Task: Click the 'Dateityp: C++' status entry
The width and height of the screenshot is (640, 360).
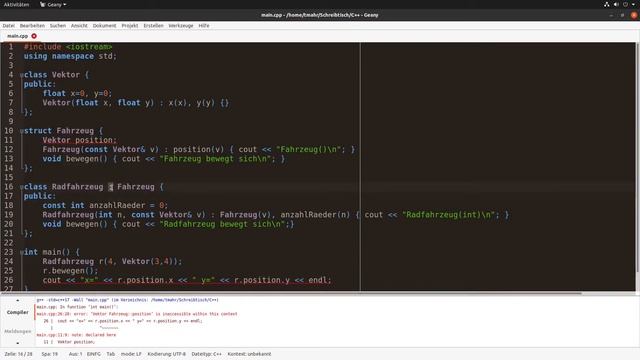Action: point(207,354)
